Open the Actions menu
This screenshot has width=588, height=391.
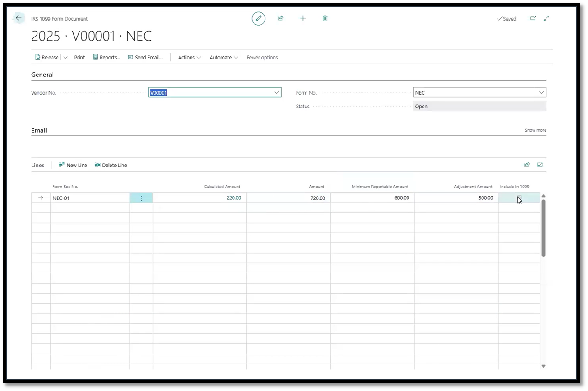click(189, 57)
